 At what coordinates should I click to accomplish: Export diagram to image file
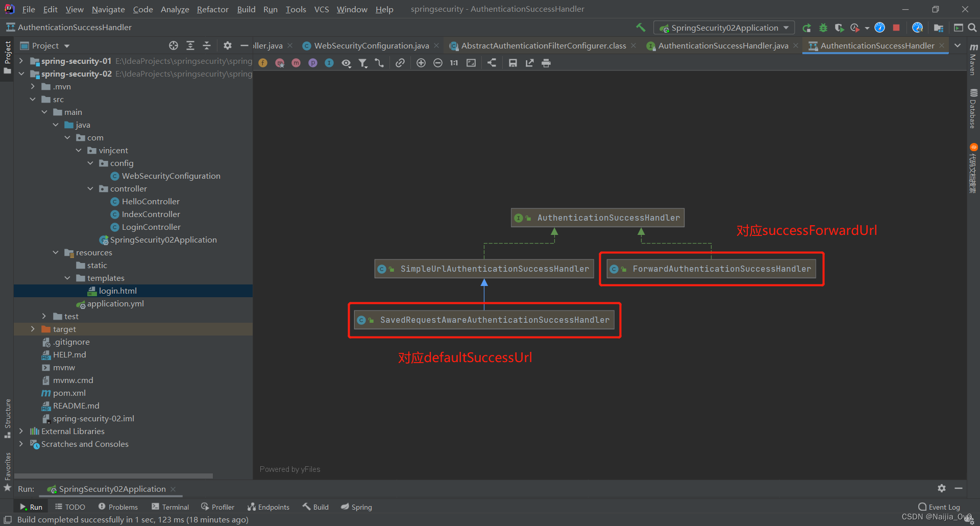click(530, 63)
